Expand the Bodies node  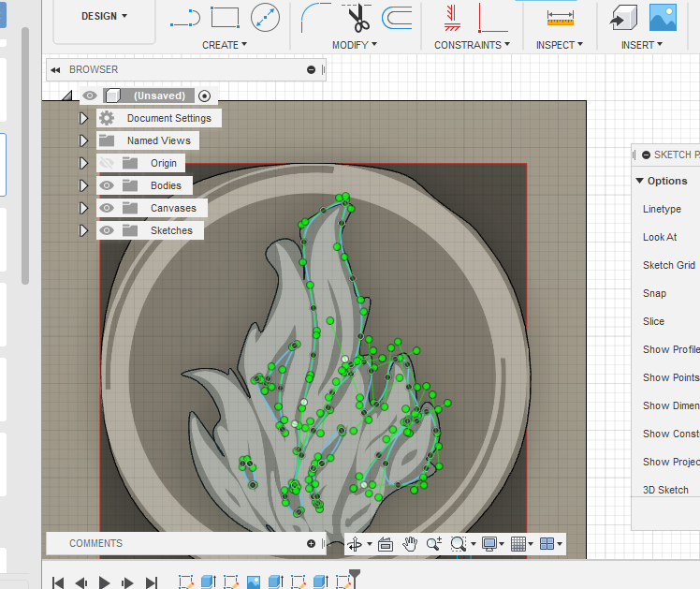pyautogui.click(x=83, y=185)
